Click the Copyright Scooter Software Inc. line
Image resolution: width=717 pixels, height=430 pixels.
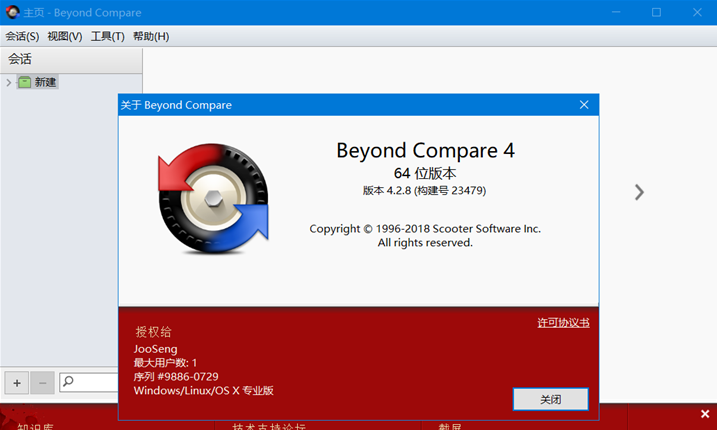tap(425, 229)
